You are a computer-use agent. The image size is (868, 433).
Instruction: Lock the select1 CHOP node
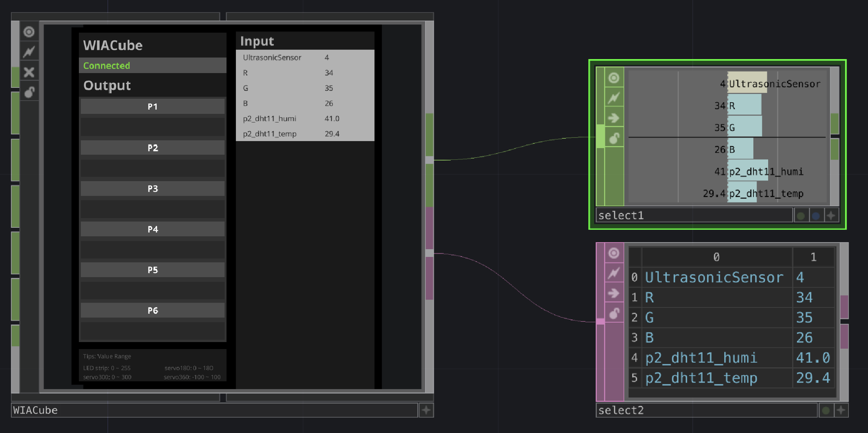(x=614, y=138)
